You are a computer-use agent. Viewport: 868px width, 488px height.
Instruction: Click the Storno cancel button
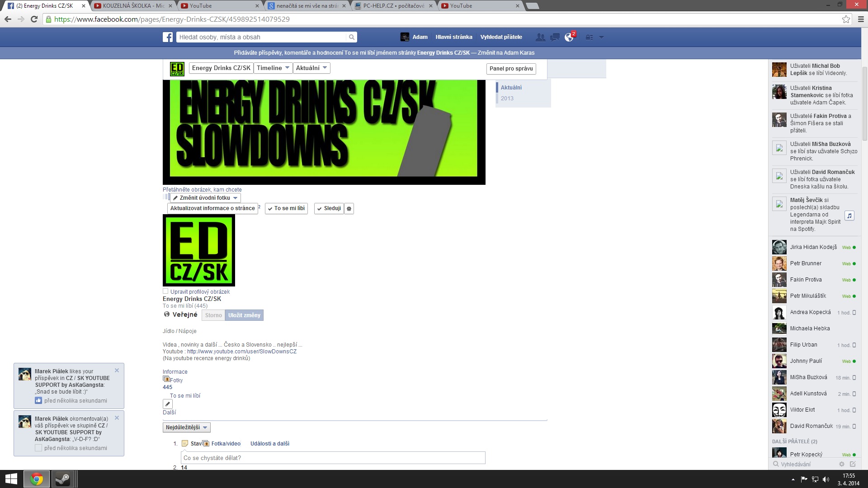(x=213, y=315)
